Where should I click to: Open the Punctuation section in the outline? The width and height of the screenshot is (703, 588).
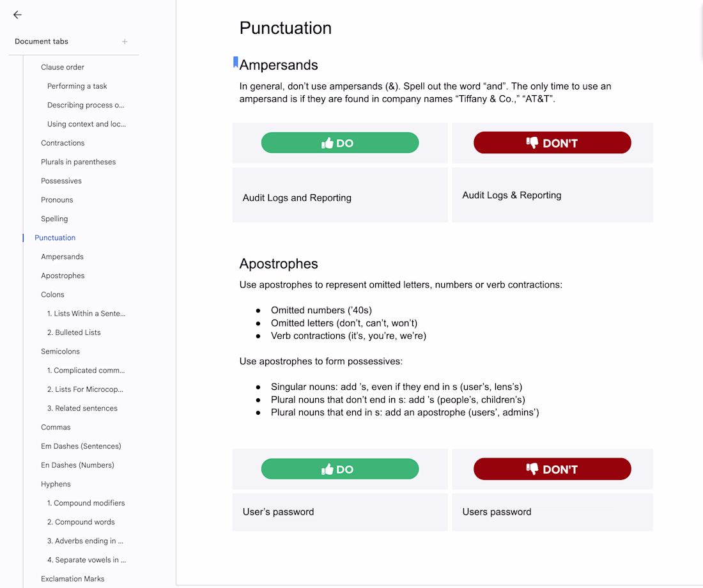(x=55, y=238)
